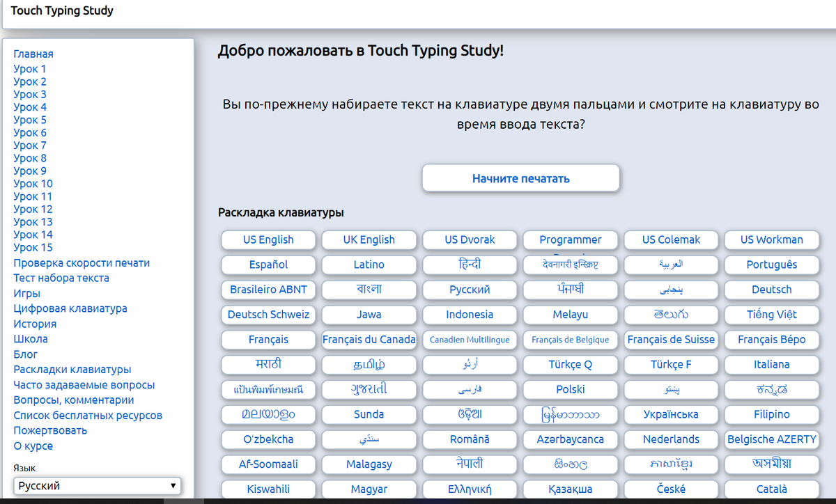Pick Español keyboard layout
Screen dimensions: 836x504
coord(268,265)
